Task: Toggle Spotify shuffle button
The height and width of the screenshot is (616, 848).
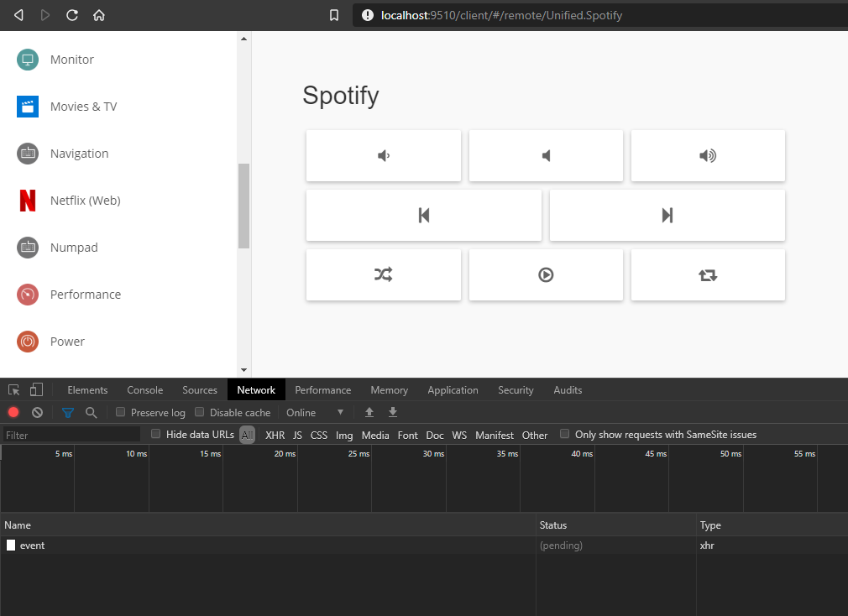Action: [384, 274]
